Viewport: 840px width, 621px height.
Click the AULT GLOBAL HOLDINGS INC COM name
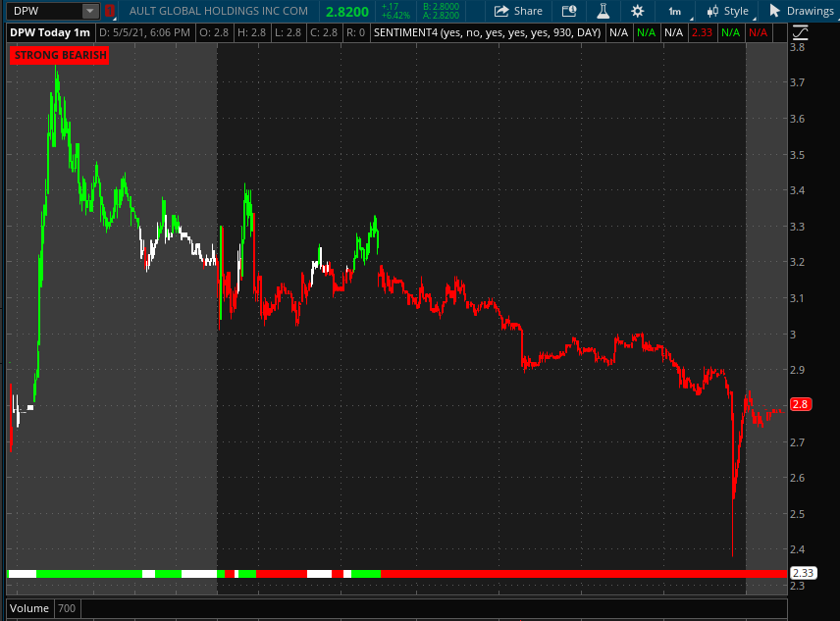[219, 11]
